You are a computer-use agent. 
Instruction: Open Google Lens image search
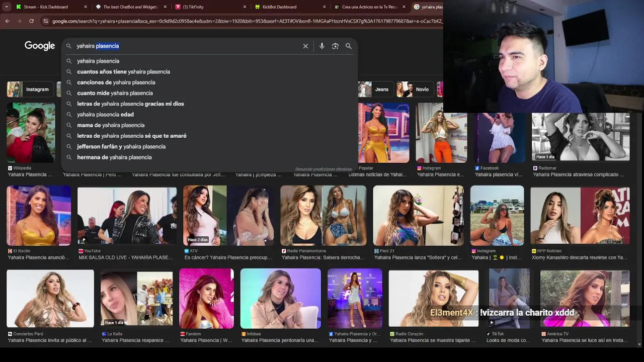point(335,46)
